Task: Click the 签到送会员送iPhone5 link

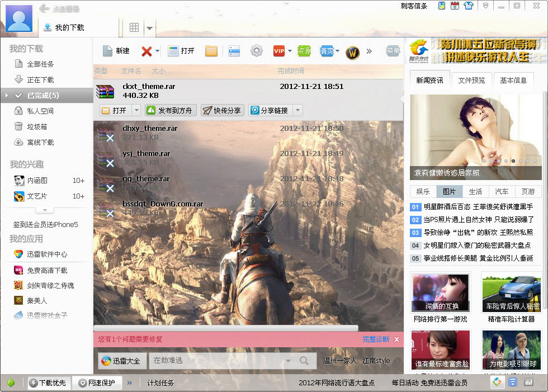Action: pyautogui.click(x=45, y=224)
